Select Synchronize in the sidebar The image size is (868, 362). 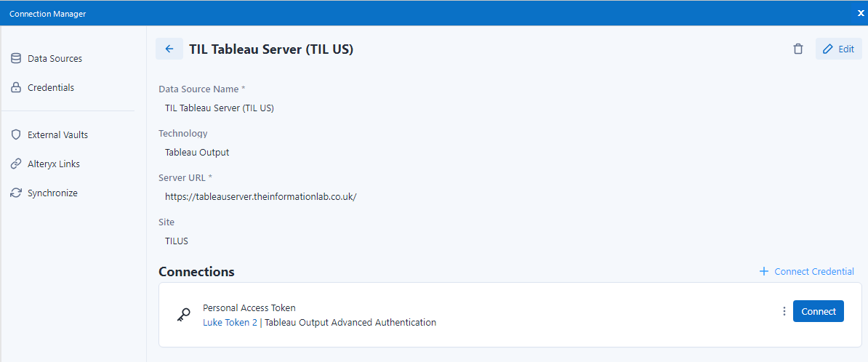tap(52, 193)
